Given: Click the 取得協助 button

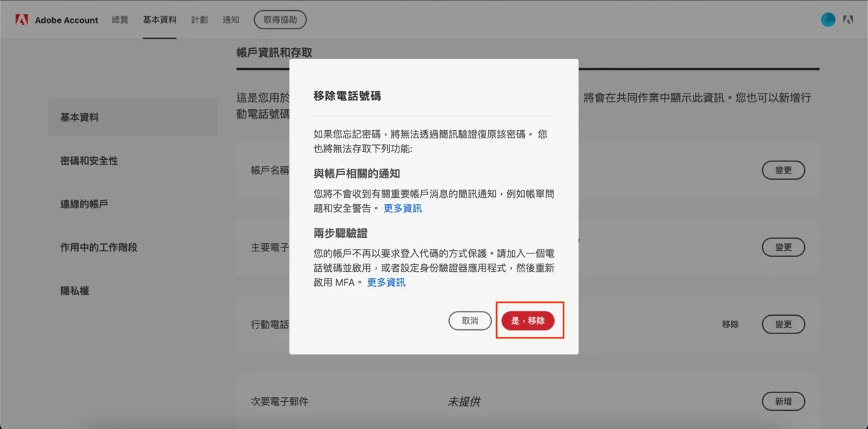Looking at the screenshot, I should [280, 20].
